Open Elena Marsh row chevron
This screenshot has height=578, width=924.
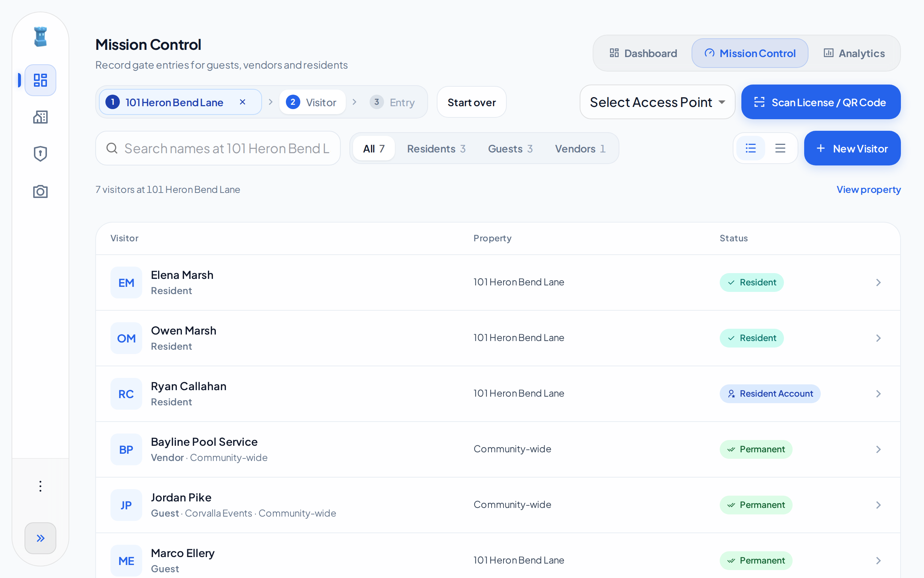click(879, 282)
